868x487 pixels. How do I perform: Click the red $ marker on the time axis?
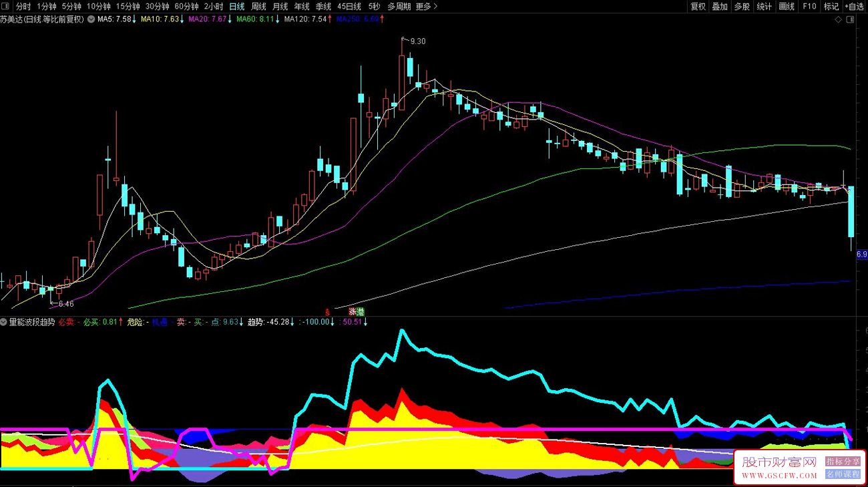(327, 312)
